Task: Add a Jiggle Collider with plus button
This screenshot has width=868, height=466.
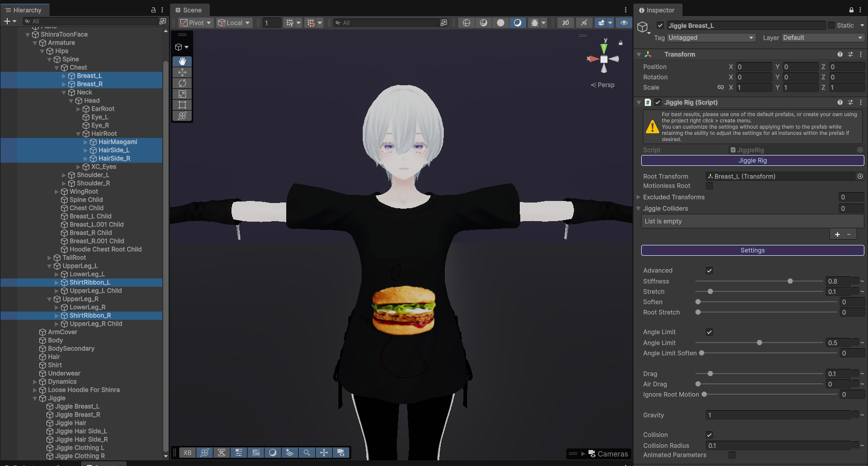Action: (x=838, y=235)
